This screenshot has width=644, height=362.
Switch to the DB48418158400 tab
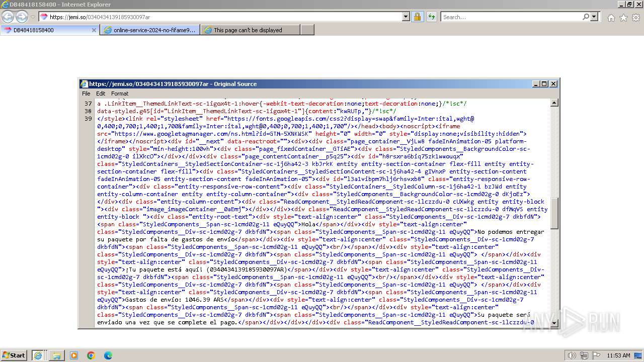(49, 30)
